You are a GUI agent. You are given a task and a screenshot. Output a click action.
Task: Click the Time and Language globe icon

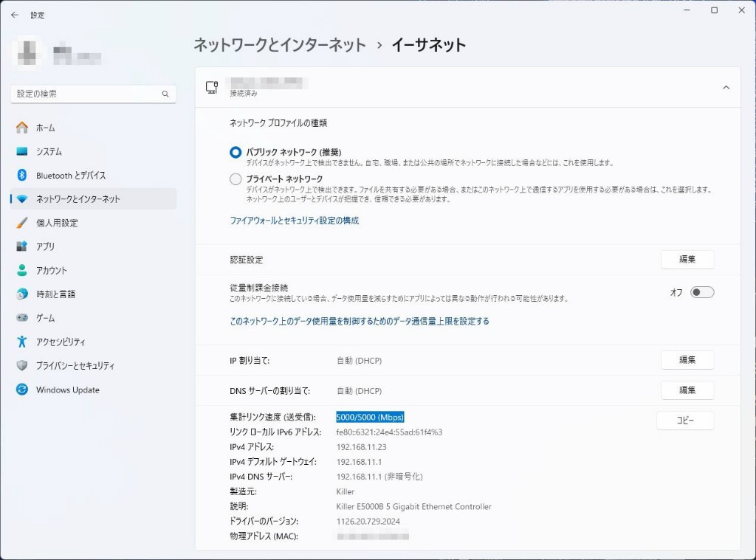point(22,294)
